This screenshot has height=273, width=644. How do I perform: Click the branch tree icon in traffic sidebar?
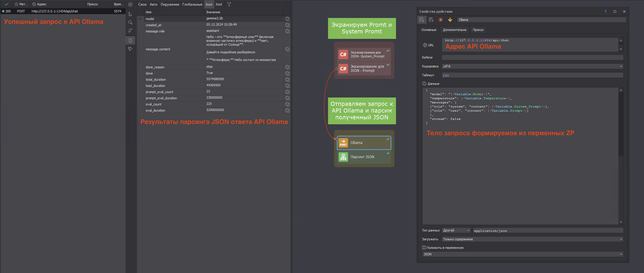pyautogui.click(x=130, y=14)
